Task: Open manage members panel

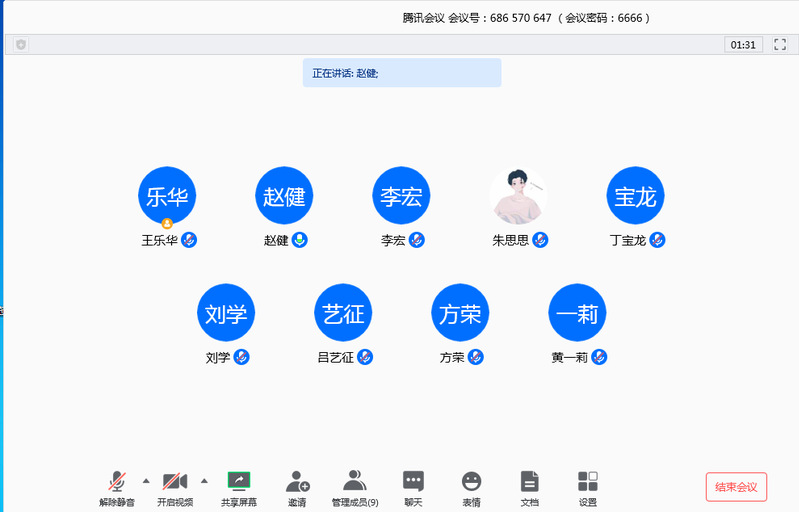Action: [x=354, y=481]
